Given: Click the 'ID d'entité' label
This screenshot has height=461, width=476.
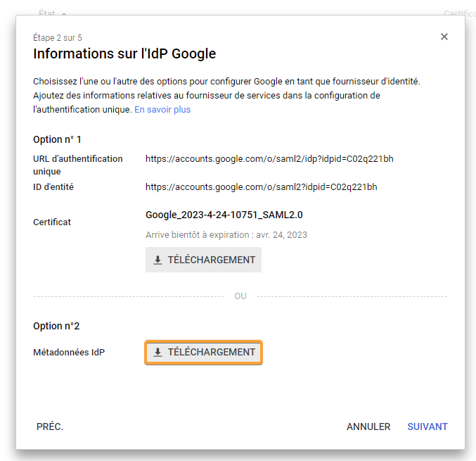Looking at the screenshot, I should click(53, 187).
